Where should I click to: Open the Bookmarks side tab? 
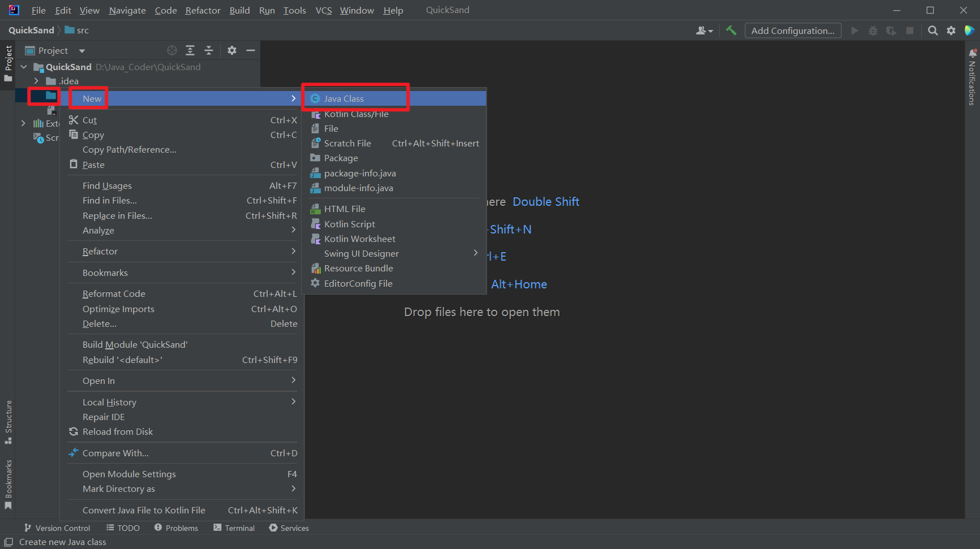(8, 485)
